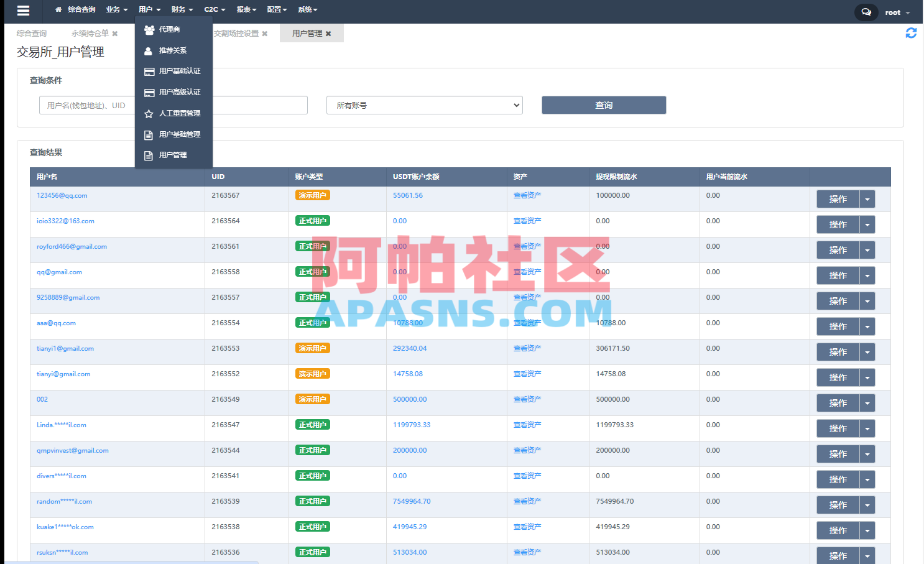Open the 报表 menu in the top bar
The height and width of the screenshot is (564, 924).
tap(245, 9)
